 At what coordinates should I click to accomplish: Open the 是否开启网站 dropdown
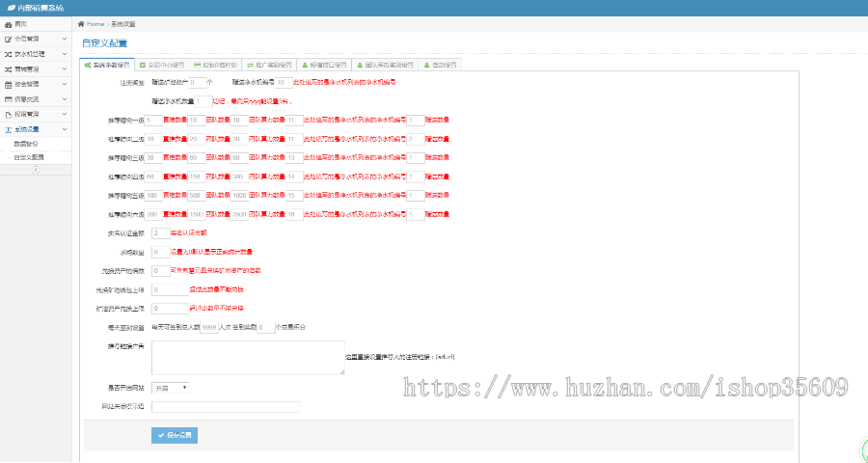(171, 388)
